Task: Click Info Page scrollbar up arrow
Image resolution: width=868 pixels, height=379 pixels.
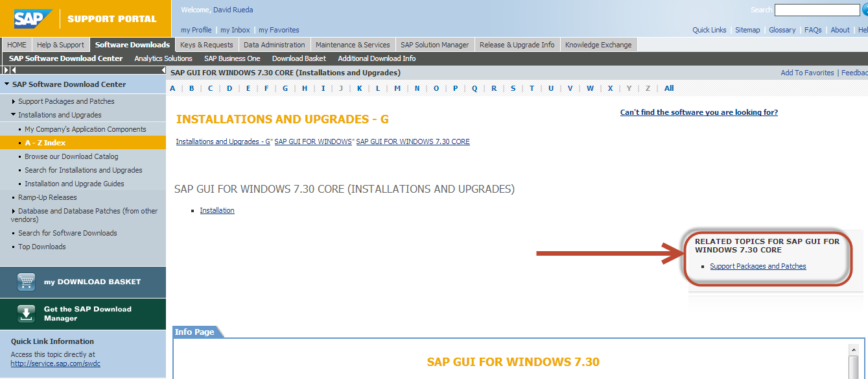Action: [854, 350]
